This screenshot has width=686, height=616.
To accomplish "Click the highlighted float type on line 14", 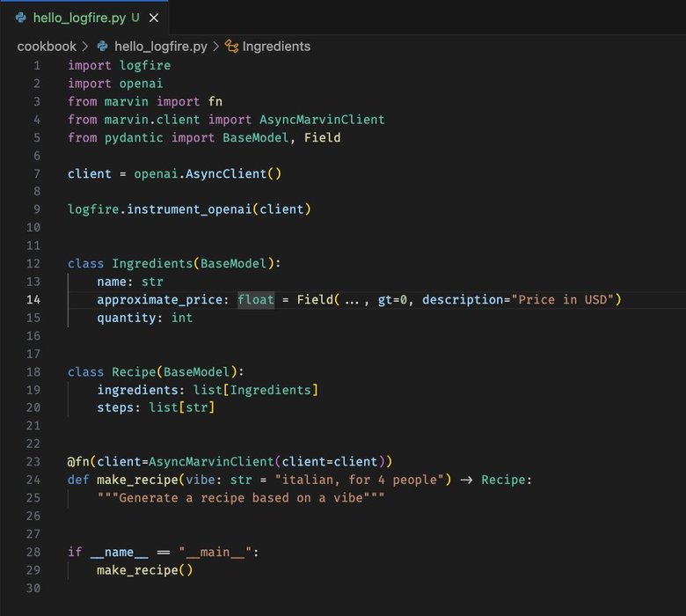I will 256,299.
